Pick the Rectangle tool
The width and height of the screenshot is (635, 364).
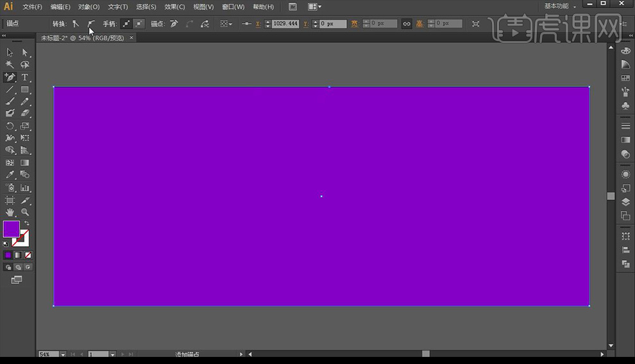pos(25,89)
